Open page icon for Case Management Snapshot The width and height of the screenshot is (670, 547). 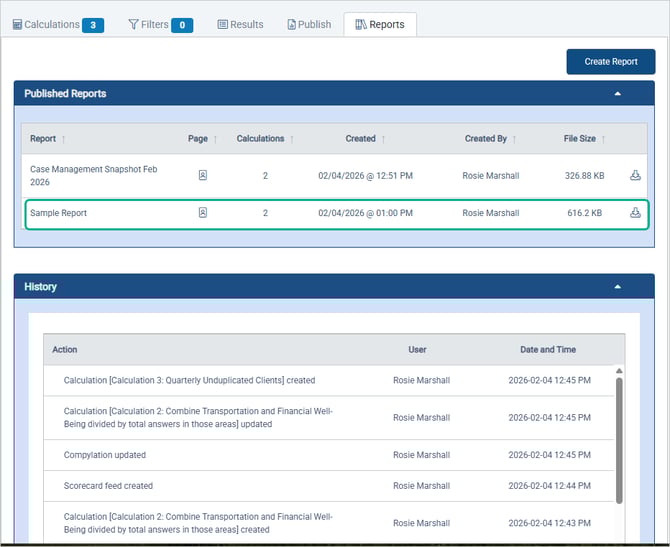tap(202, 176)
